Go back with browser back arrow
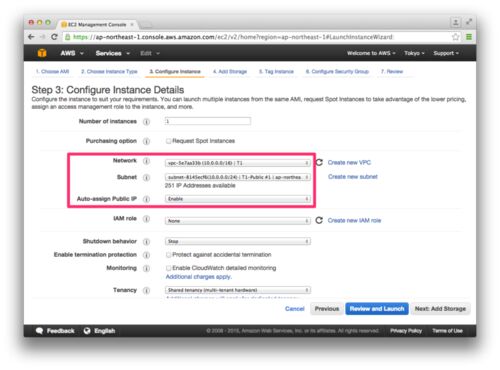500x370 pixels. pos(31,37)
